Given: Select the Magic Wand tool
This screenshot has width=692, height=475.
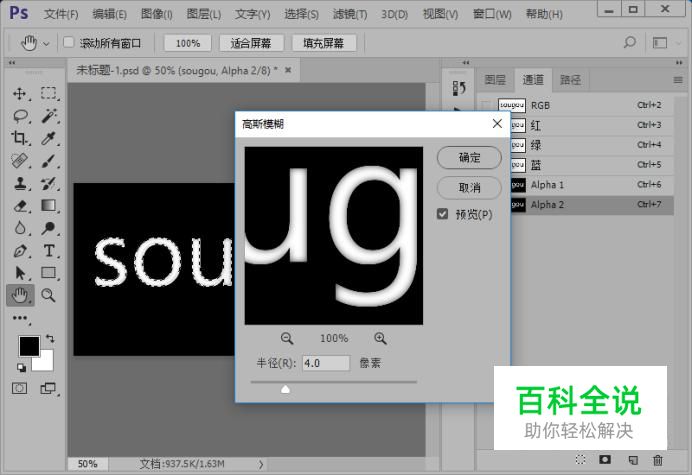Looking at the screenshot, I should [49, 116].
